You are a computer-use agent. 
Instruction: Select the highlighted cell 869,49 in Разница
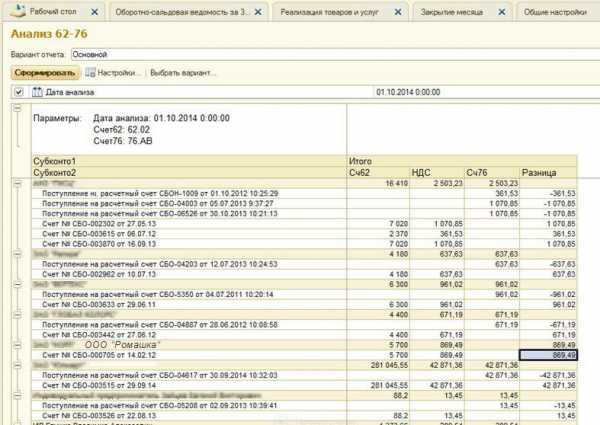549,355
